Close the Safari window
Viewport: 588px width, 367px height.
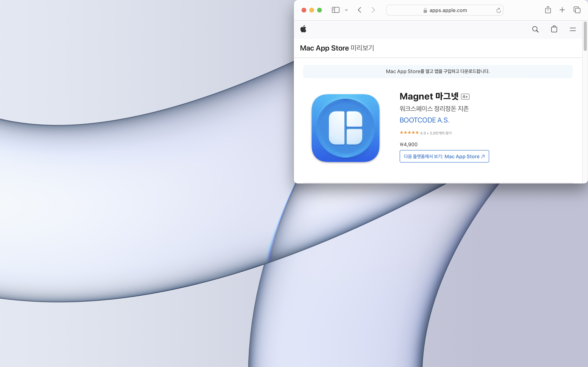tap(304, 10)
